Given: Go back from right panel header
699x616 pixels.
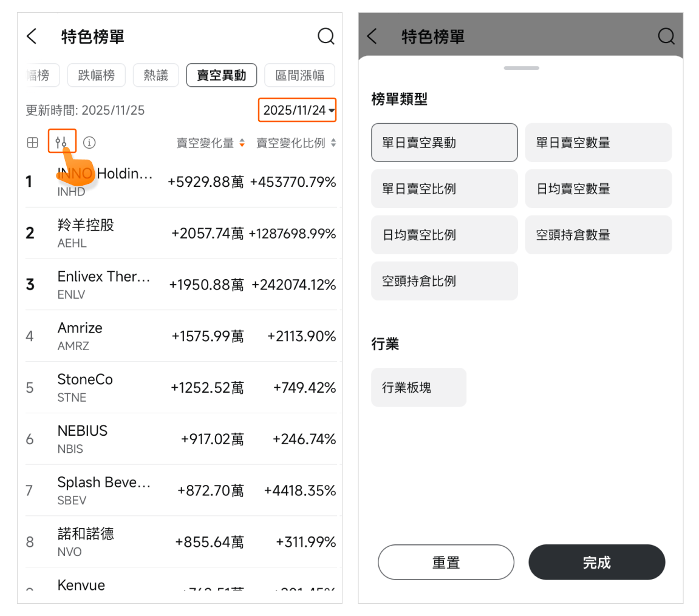Looking at the screenshot, I should tap(372, 36).
